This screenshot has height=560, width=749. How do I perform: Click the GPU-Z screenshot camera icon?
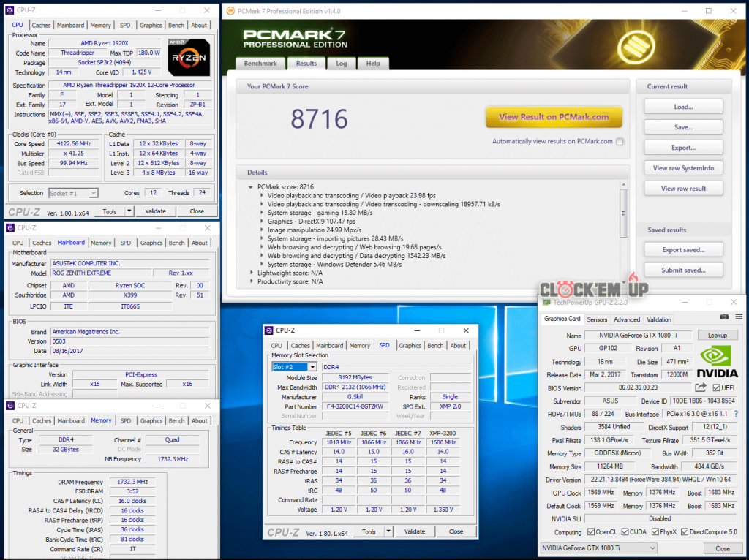point(724,317)
